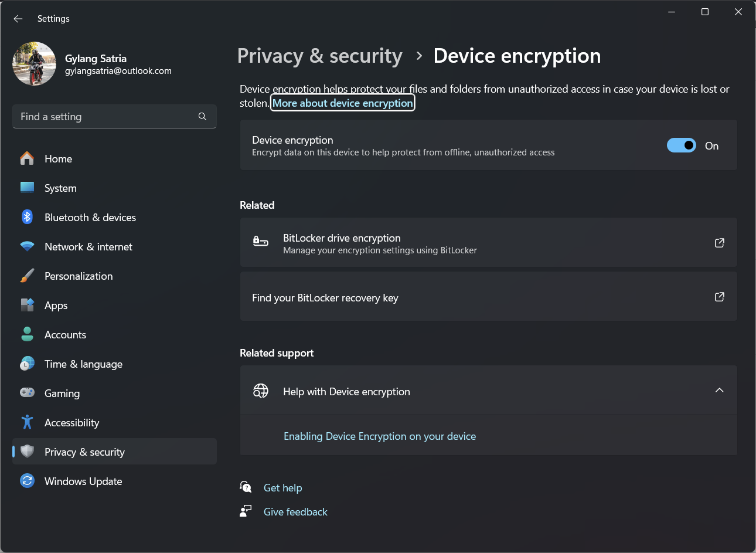Click the Time & language clock icon
The image size is (756, 553).
tap(27, 364)
